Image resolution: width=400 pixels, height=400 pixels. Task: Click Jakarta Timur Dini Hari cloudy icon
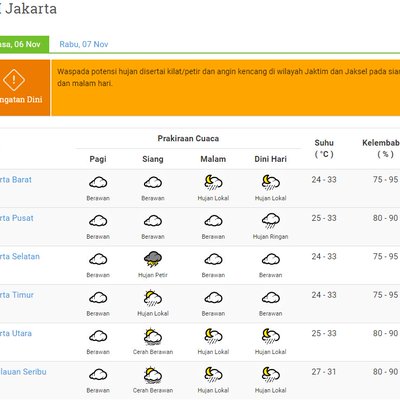[271, 298]
